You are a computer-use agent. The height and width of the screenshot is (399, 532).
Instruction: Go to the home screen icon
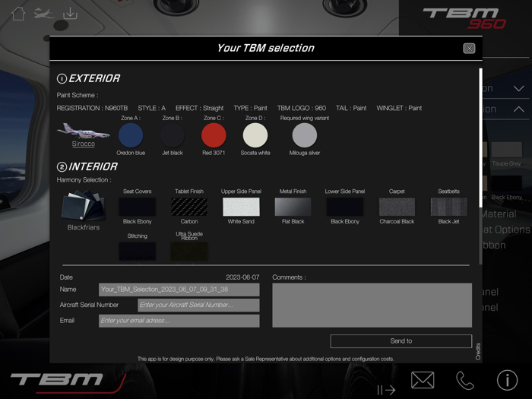pyautogui.click(x=18, y=14)
